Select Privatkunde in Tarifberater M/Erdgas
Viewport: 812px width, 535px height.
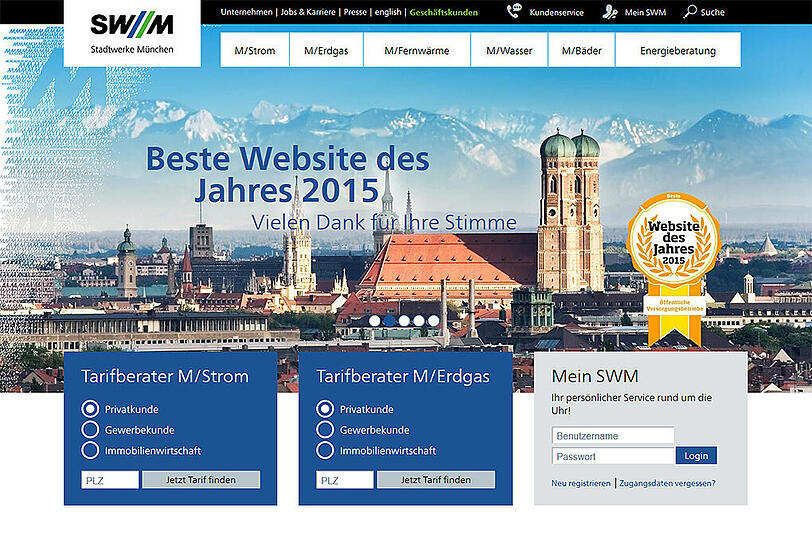325,409
